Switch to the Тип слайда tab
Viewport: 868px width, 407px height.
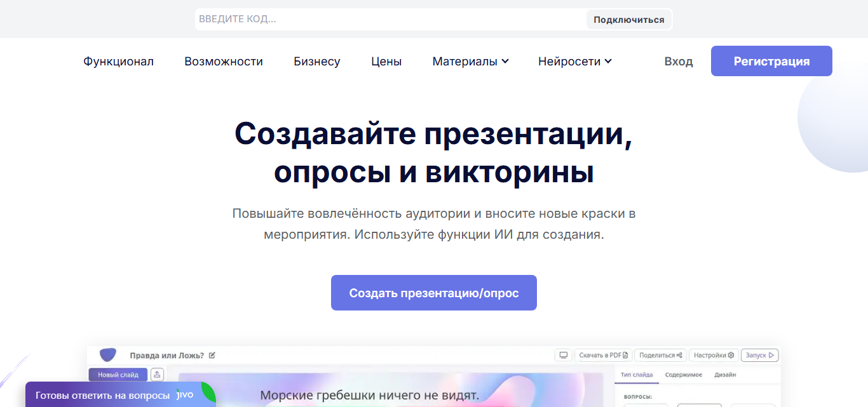637,375
